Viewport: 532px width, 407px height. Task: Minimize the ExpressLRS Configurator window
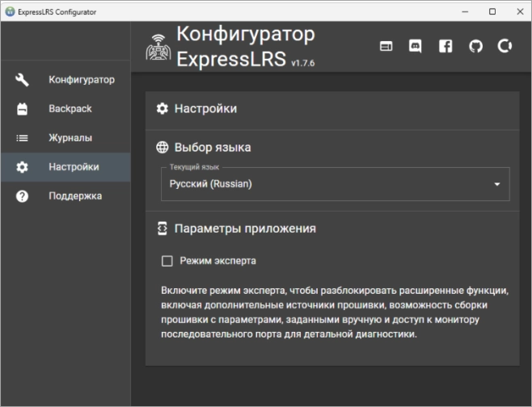[x=465, y=11]
